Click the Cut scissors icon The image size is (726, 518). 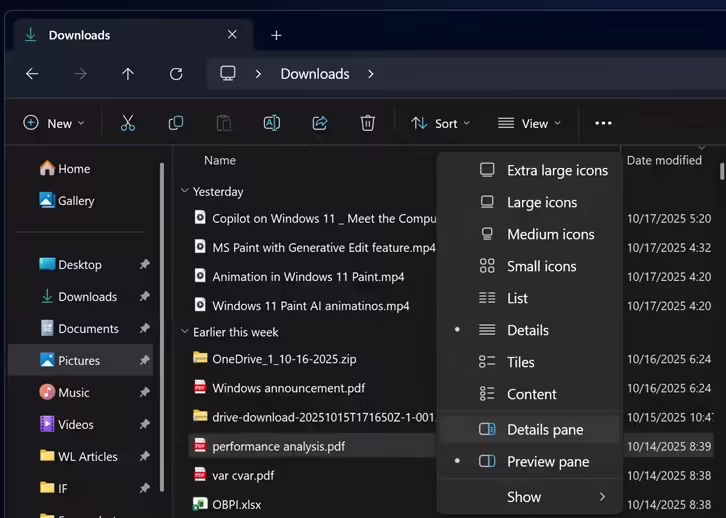pyautogui.click(x=128, y=123)
